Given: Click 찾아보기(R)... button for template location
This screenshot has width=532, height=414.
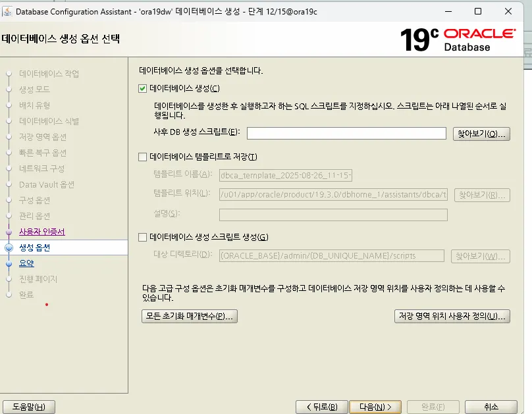Looking at the screenshot, I should (x=482, y=195).
